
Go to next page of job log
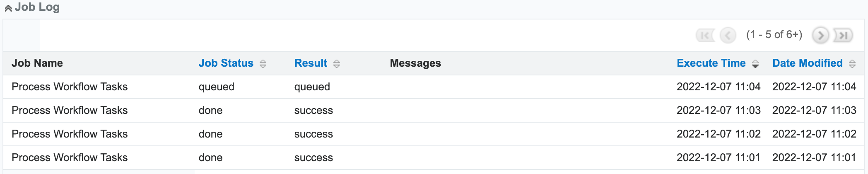coord(820,35)
